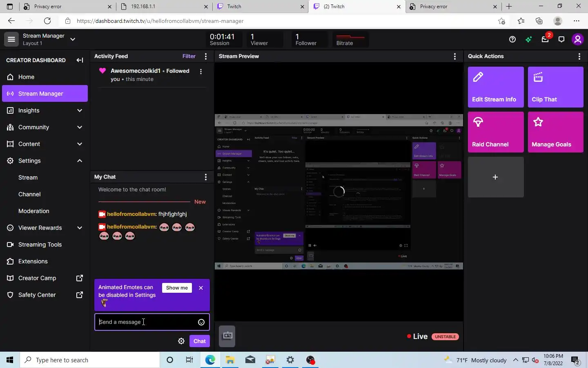Open Edge in the Windows taskbar
The width and height of the screenshot is (588, 368).
(x=210, y=360)
